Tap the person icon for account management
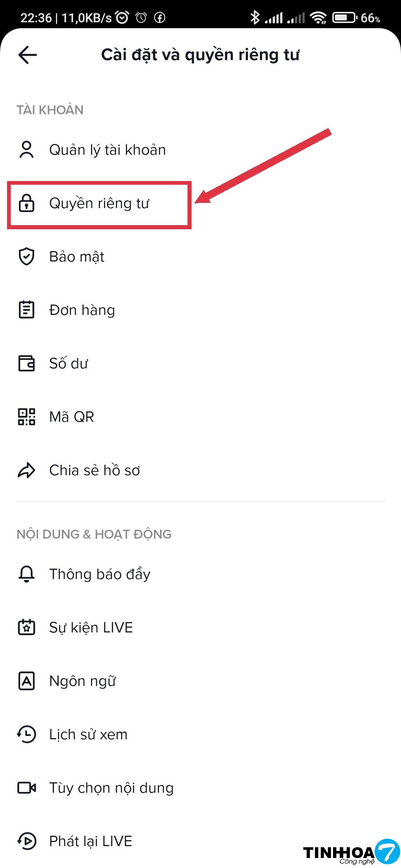 (x=26, y=150)
